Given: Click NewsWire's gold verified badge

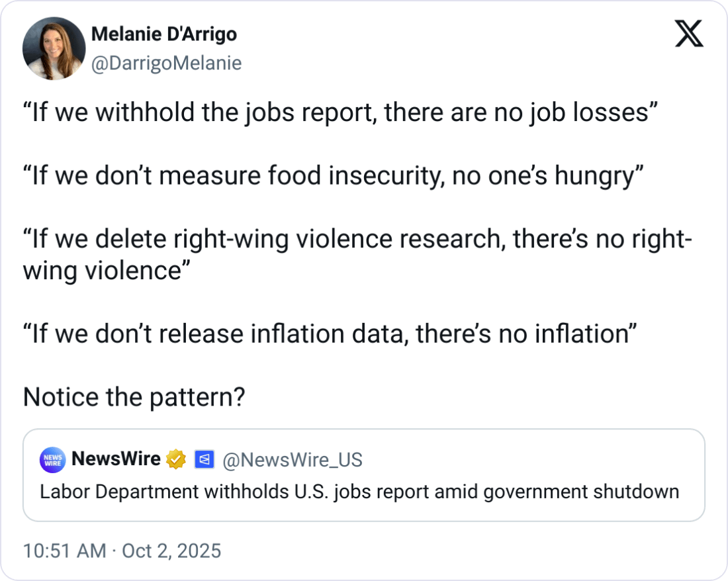Looking at the screenshot, I should tap(175, 460).
